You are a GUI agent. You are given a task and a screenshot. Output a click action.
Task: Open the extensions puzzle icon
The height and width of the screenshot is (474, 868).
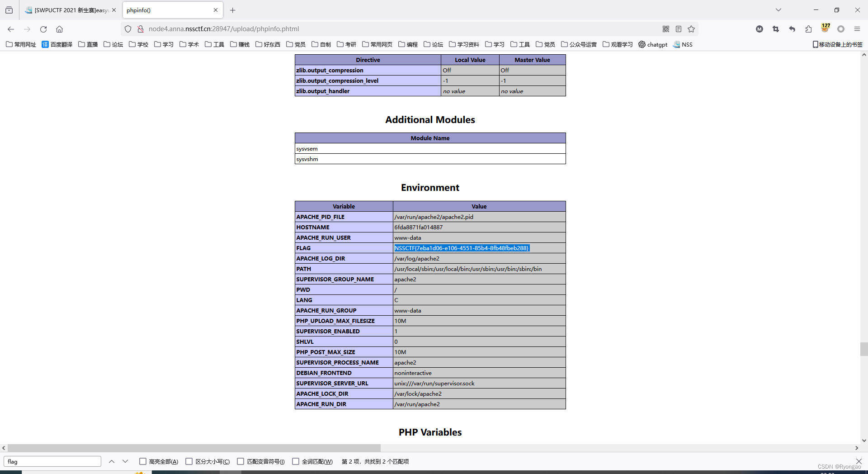[x=808, y=29]
